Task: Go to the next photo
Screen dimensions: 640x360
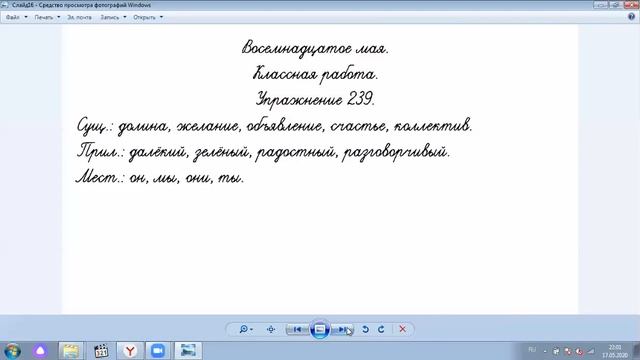Action: click(342, 329)
